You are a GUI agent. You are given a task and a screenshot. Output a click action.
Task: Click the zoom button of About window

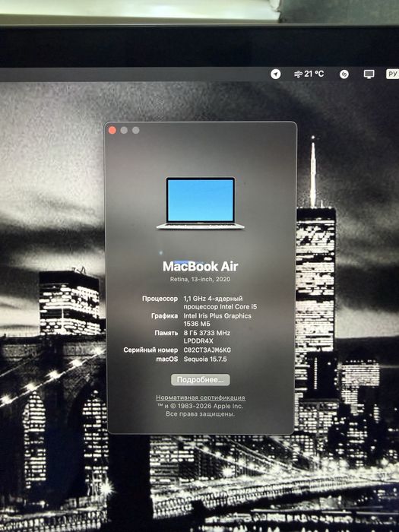coord(136,130)
